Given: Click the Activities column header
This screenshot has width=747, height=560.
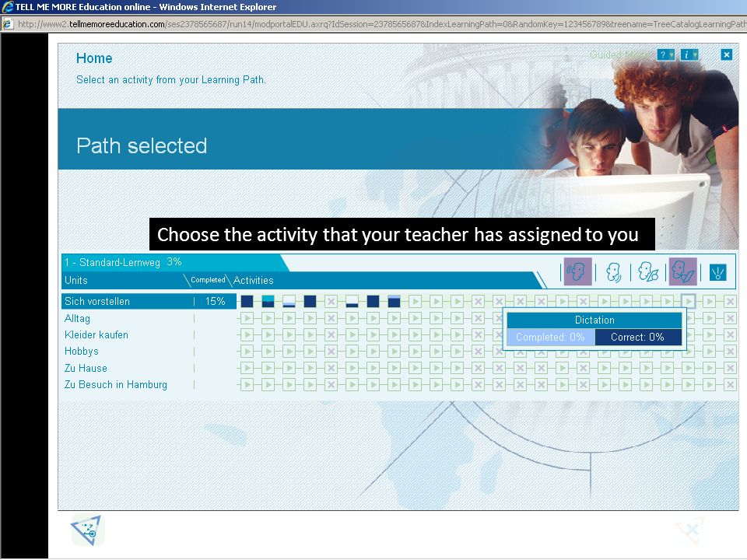Looking at the screenshot, I should coord(254,280).
